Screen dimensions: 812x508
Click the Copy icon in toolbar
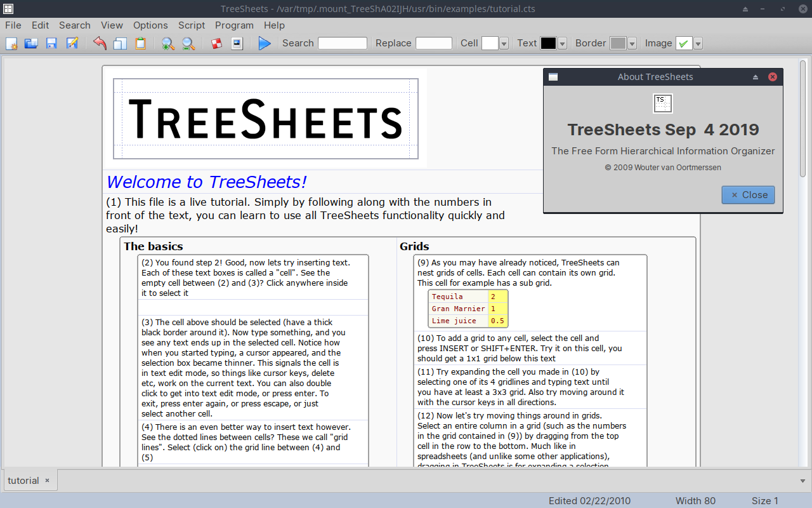point(120,43)
